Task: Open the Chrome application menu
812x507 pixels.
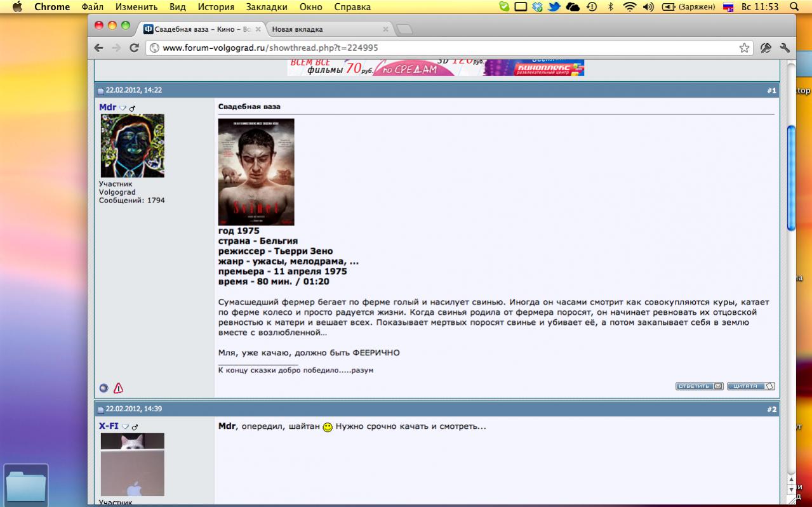Action: [52, 7]
